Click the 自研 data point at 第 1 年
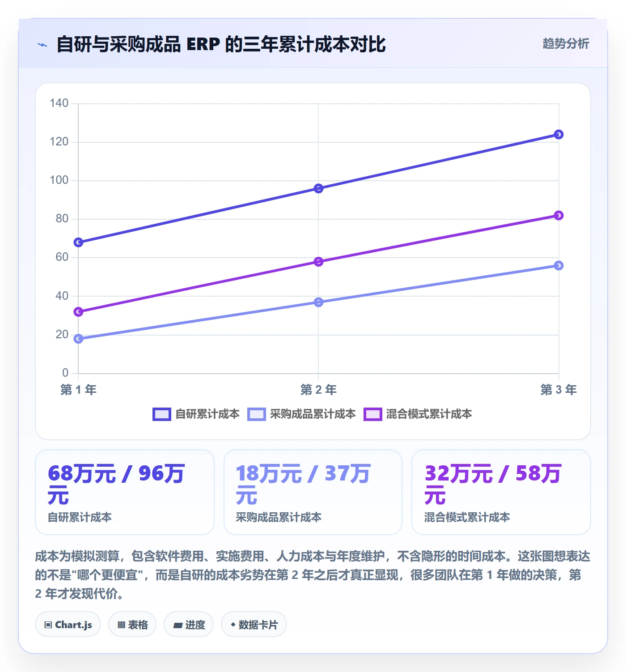This screenshot has height=672, width=626. 78,242
